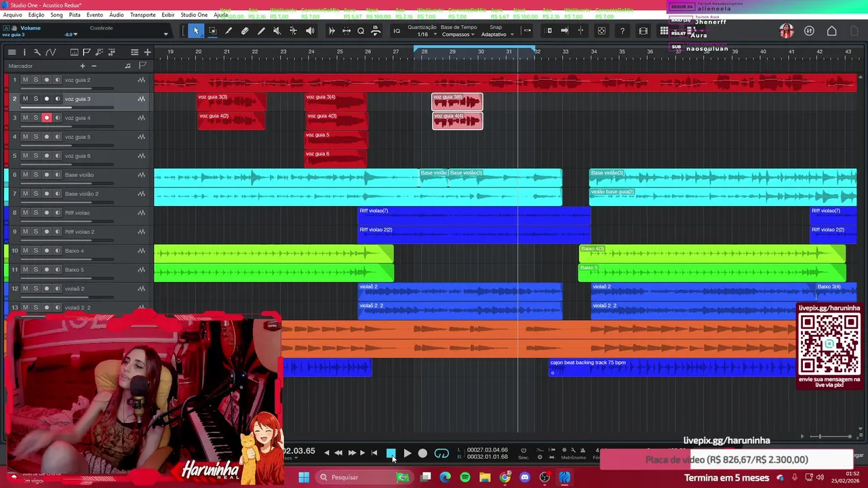
Task: Open the chord track note icon
Action: (x=99, y=52)
